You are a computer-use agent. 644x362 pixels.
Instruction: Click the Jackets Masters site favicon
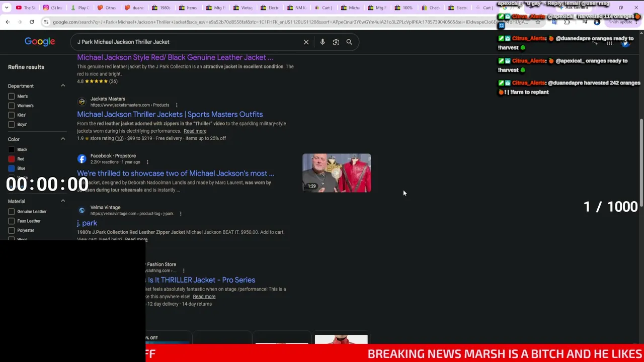click(82, 102)
